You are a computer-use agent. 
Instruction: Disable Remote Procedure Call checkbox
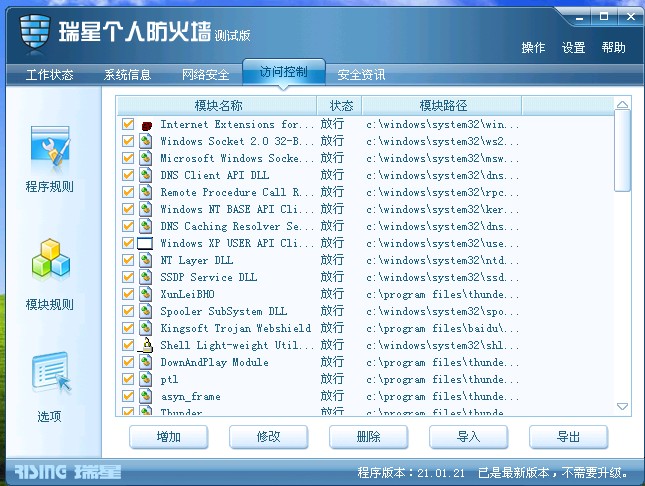coord(128,192)
